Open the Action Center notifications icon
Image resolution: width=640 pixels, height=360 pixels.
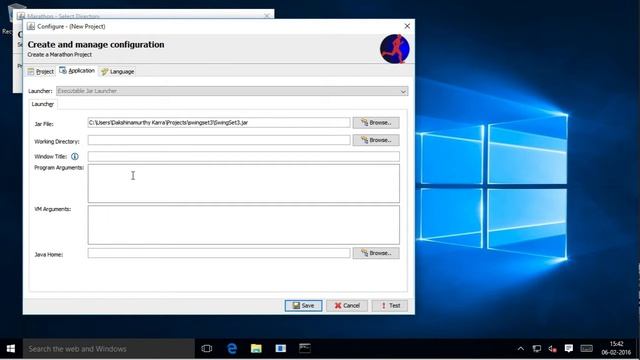coord(569,348)
